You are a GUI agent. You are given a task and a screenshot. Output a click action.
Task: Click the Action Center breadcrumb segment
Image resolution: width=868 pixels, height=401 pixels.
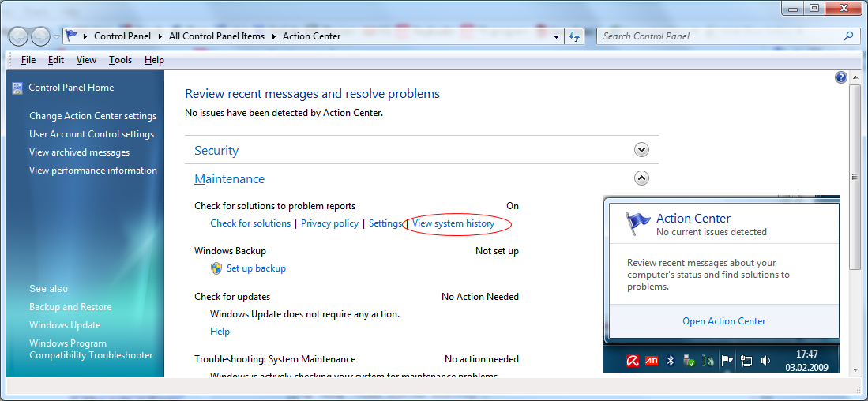(312, 36)
